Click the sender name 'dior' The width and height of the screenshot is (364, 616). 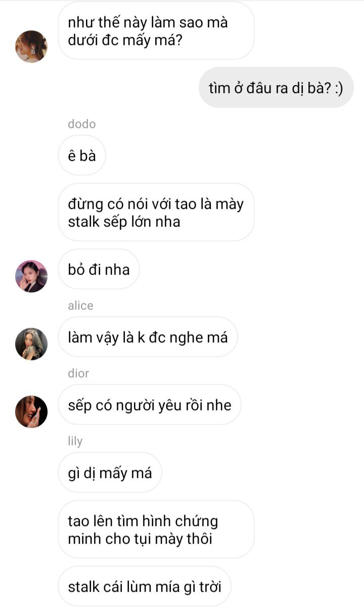tap(78, 373)
